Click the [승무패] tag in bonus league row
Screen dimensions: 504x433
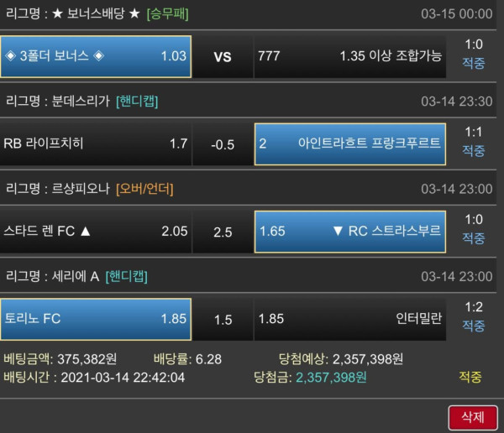(167, 13)
